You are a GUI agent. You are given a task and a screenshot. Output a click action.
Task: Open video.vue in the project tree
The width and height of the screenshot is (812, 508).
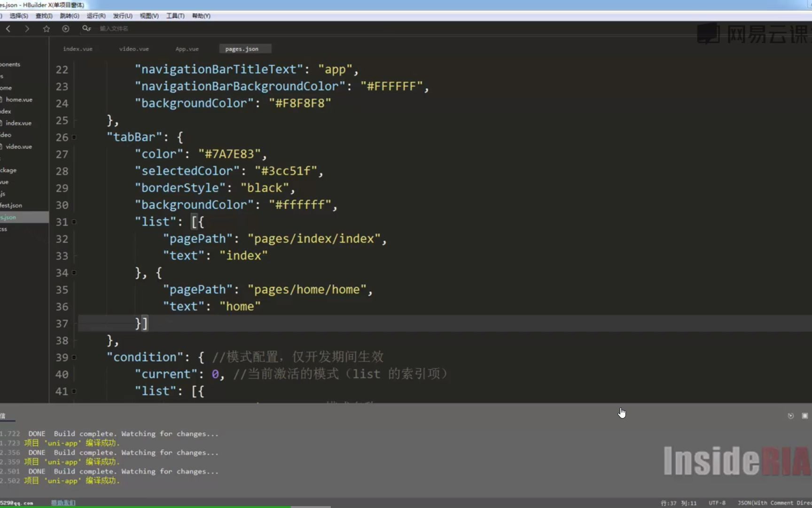tap(19, 147)
